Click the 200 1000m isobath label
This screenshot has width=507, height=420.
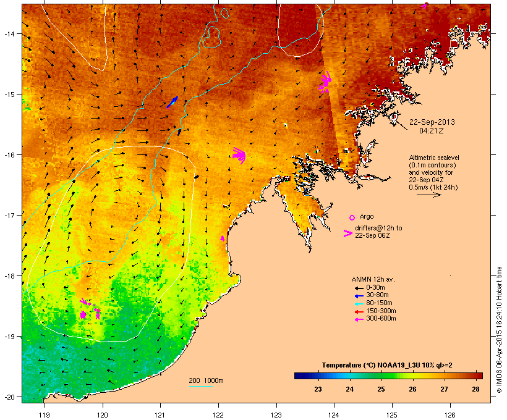(206, 380)
